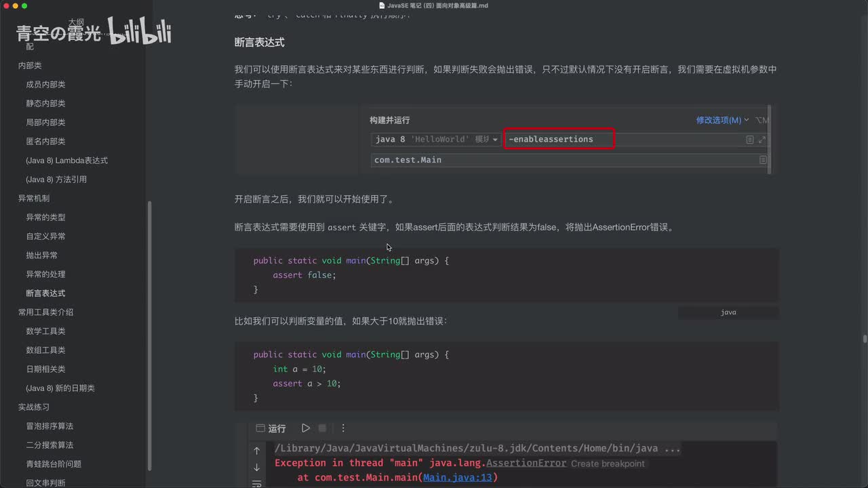Go to 日期相关类 section
868x488 pixels.
coord(45,369)
